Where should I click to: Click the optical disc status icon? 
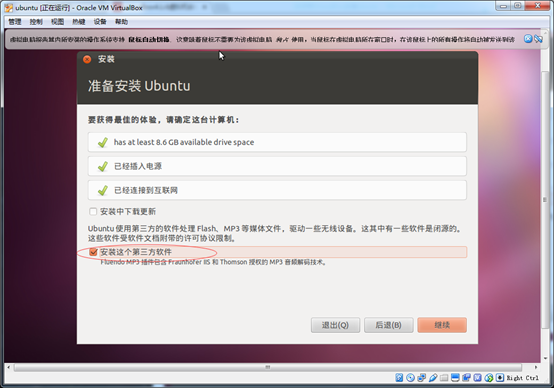click(410, 378)
